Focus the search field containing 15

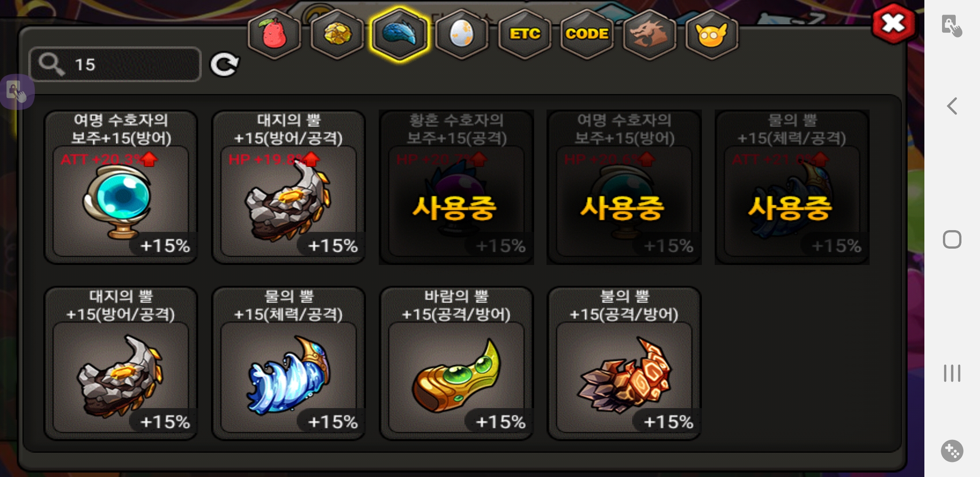[x=115, y=64]
